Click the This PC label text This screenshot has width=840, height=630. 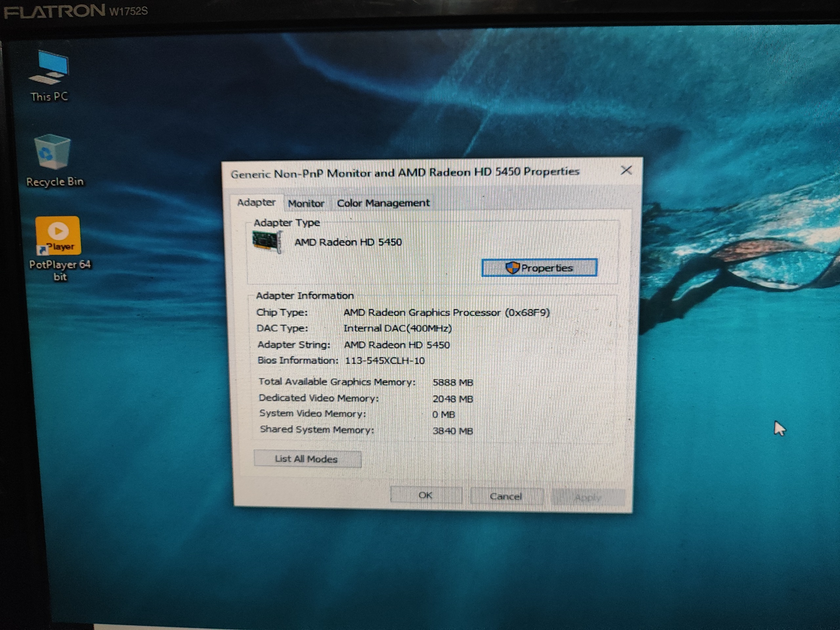[49, 97]
